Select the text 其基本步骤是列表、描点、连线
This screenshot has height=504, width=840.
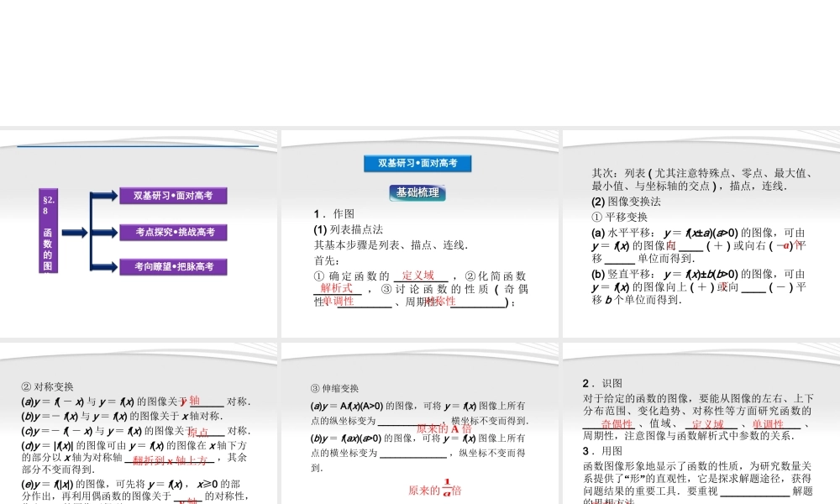[391, 245]
